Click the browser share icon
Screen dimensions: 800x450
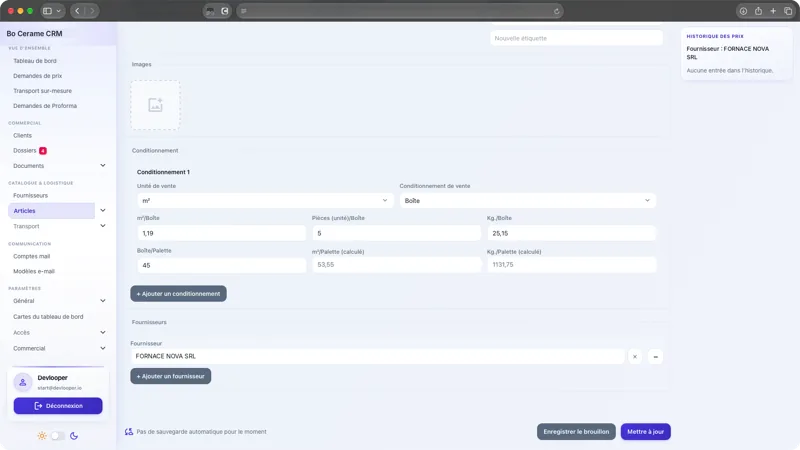click(x=759, y=11)
